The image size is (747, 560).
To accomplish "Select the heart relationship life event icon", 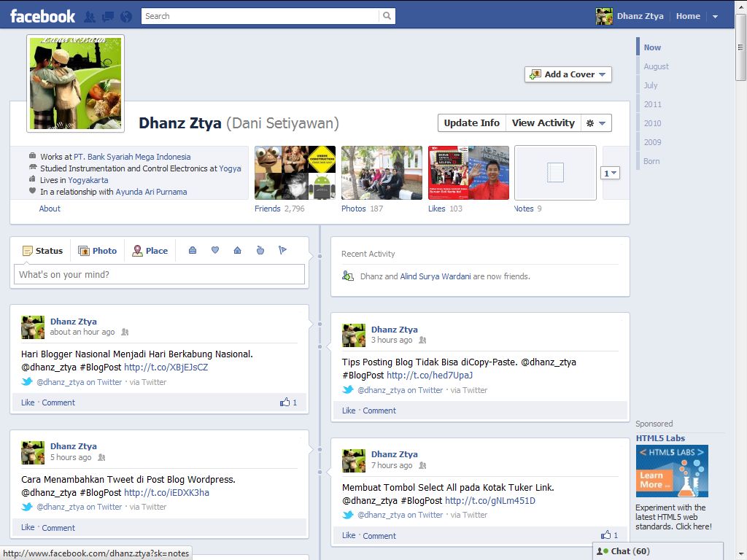I will pyautogui.click(x=215, y=250).
